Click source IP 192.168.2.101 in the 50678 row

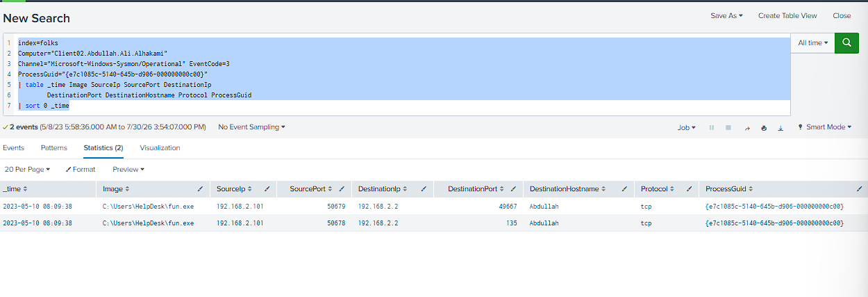(x=240, y=223)
